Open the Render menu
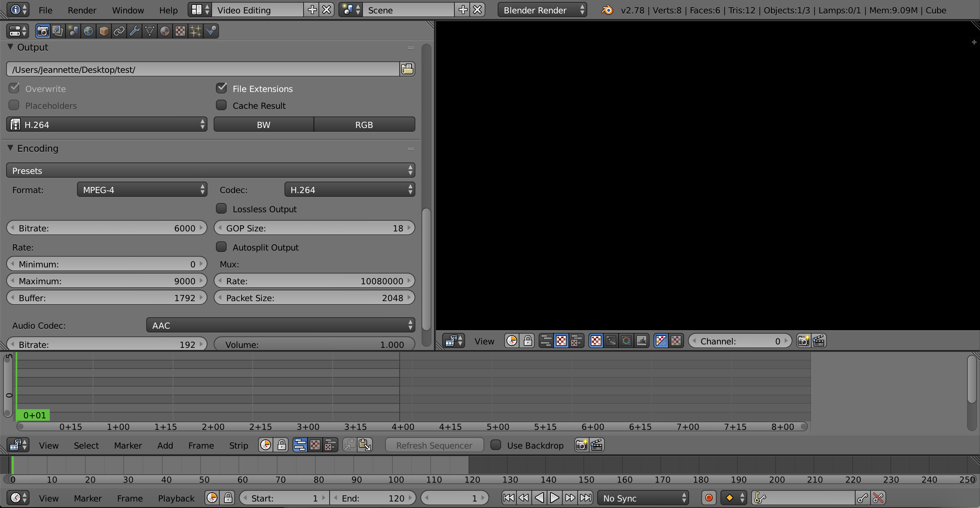The width and height of the screenshot is (980, 508). [82, 10]
